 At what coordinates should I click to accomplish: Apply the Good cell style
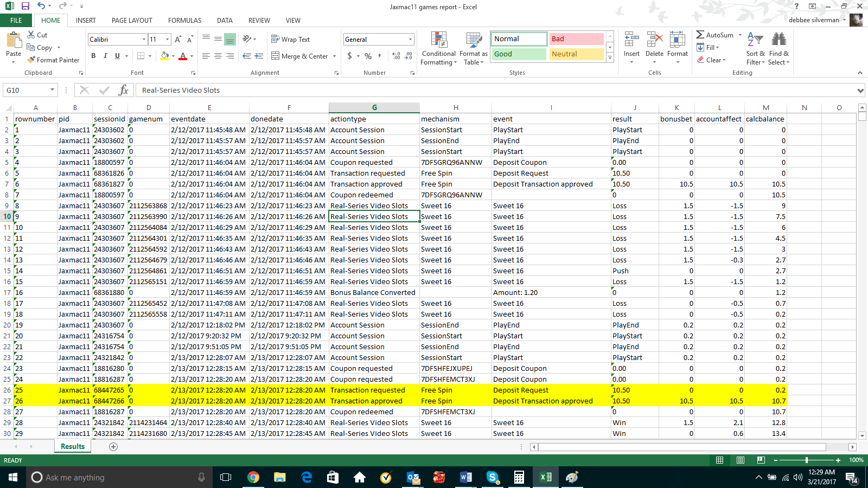[519, 54]
